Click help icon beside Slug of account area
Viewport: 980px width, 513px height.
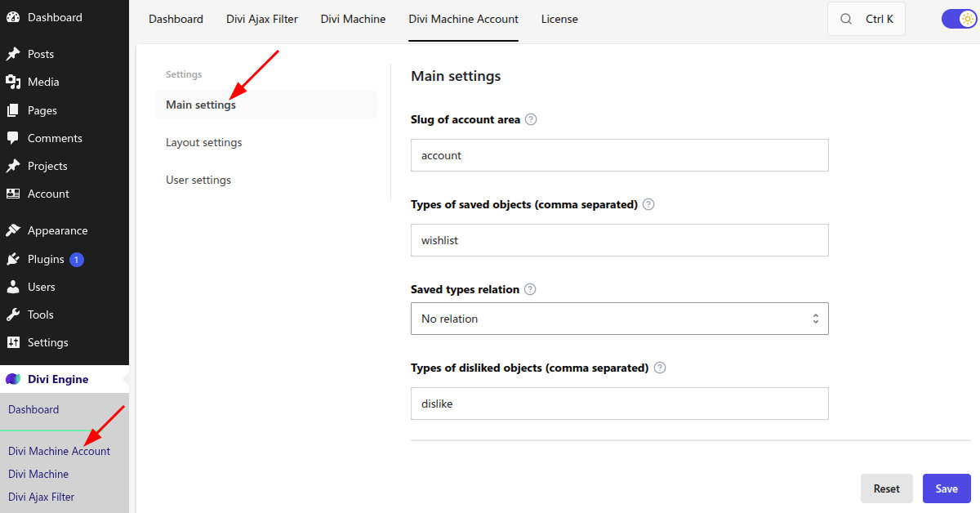[x=531, y=119]
